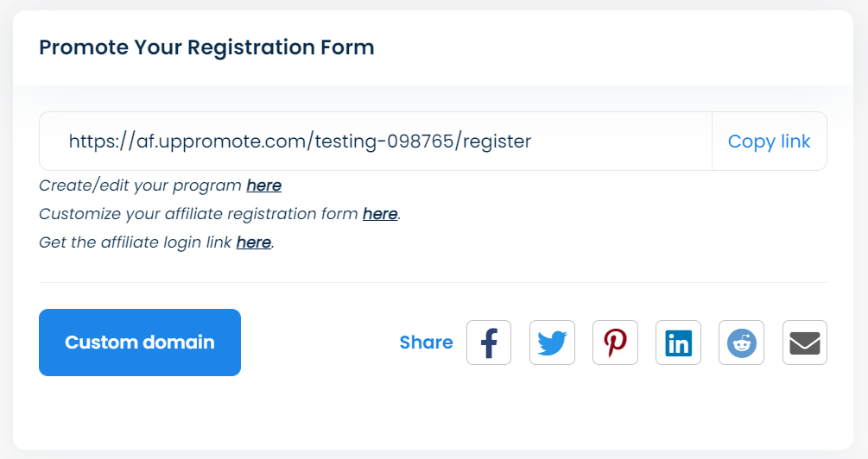Select 'Customize your affiliate registration form' text
The image size is (868, 459).
(199, 214)
